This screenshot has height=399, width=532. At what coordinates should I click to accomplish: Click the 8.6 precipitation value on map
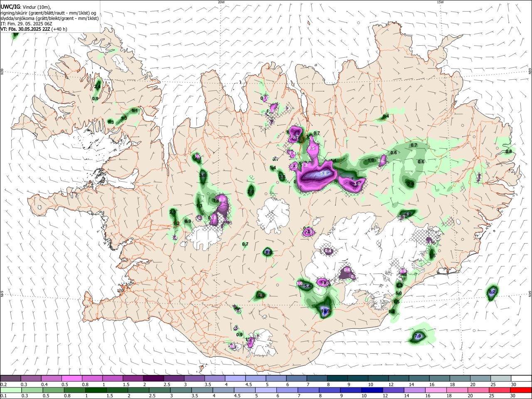(268, 252)
